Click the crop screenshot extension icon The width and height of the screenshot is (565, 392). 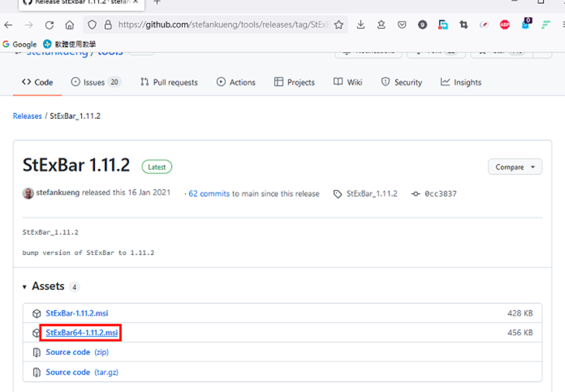464,25
